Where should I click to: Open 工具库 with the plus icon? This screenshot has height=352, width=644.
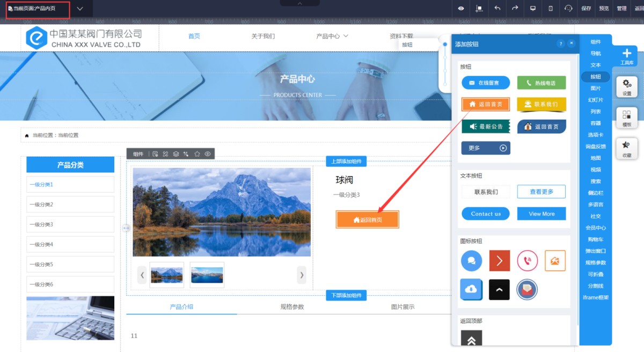627,56
